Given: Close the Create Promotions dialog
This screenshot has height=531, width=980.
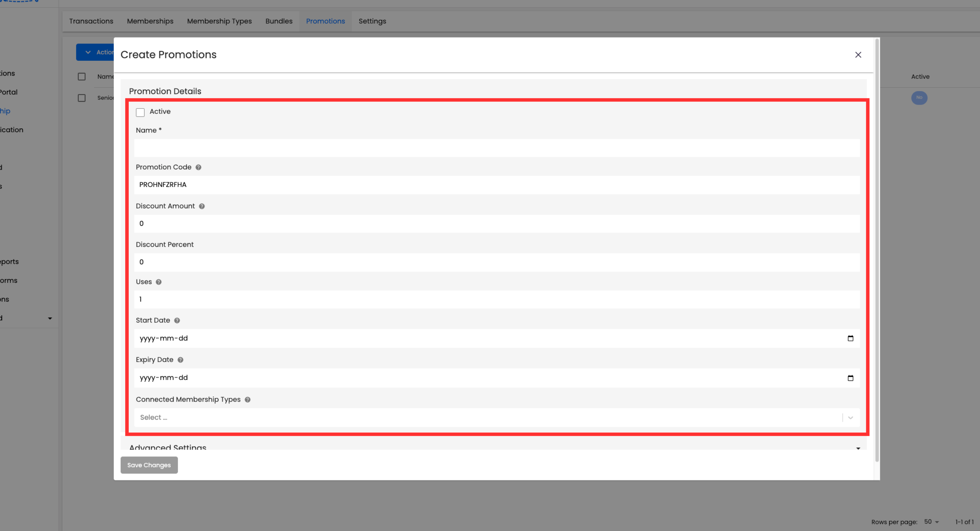Looking at the screenshot, I should pyautogui.click(x=858, y=55).
